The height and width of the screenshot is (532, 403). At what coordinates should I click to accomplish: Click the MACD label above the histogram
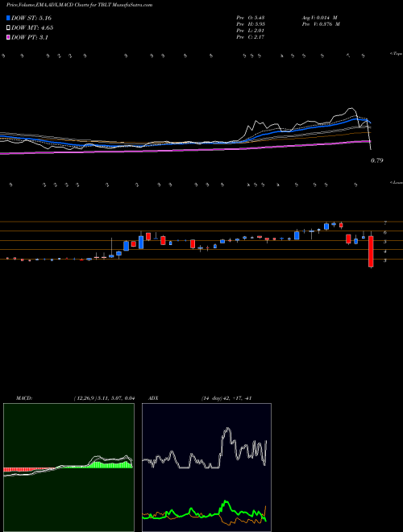24,398
